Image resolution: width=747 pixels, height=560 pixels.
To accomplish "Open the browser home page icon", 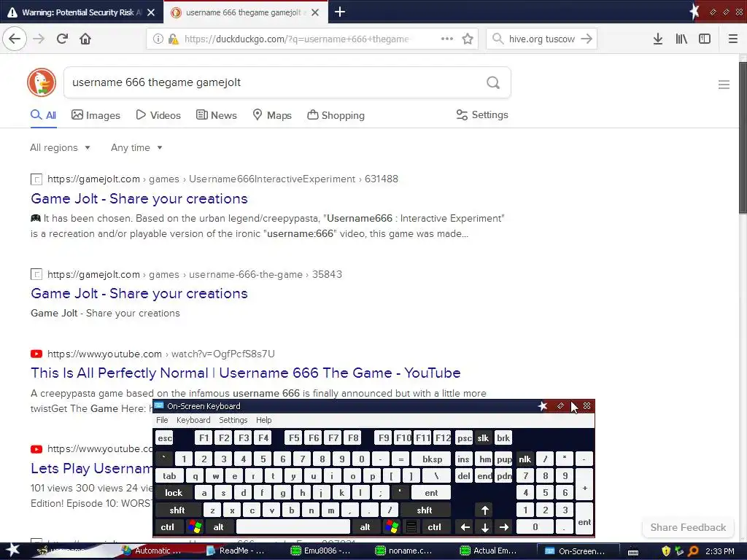I will click(85, 39).
